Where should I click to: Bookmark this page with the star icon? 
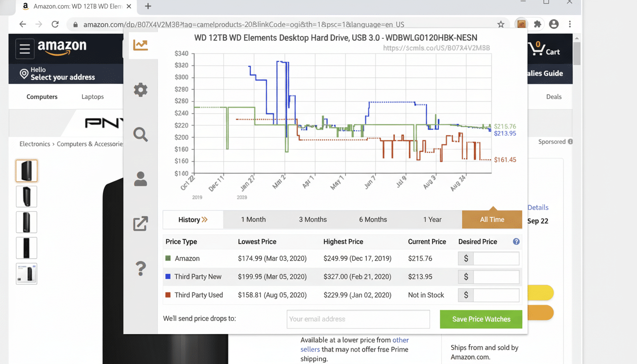pos(501,24)
